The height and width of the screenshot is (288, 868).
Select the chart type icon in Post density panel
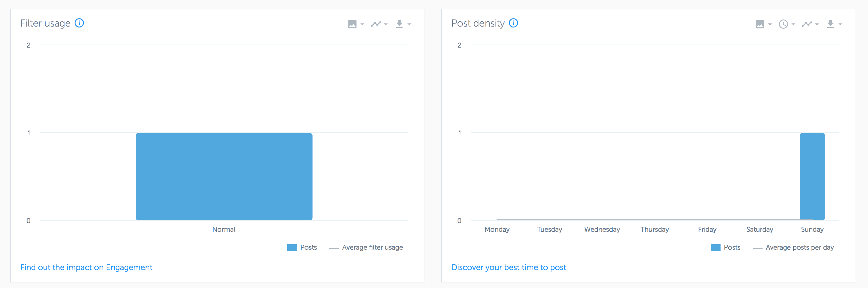[807, 23]
